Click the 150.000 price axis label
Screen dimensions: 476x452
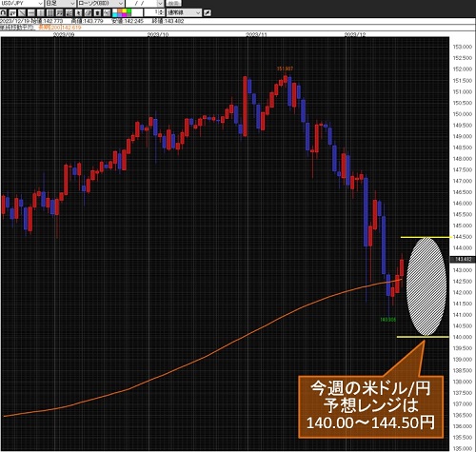pyautogui.click(x=463, y=114)
